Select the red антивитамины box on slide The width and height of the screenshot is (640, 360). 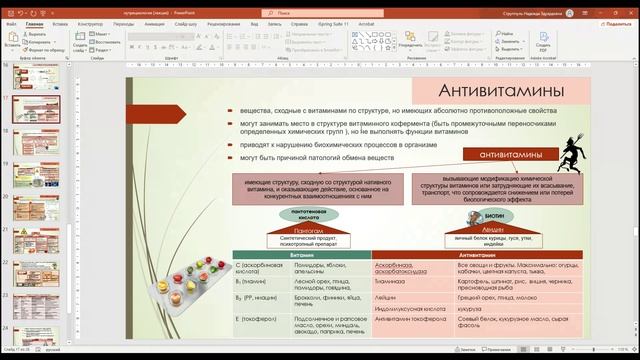click(x=511, y=154)
